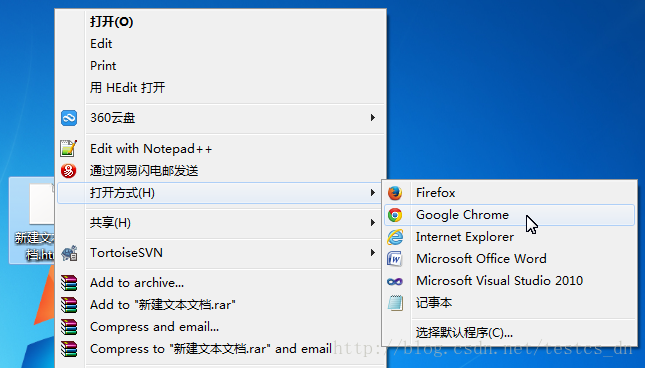Image resolution: width=645 pixels, height=368 pixels.
Task: Click the Notepad++ notepad icon
Action: pyautogui.click(x=69, y=148)
